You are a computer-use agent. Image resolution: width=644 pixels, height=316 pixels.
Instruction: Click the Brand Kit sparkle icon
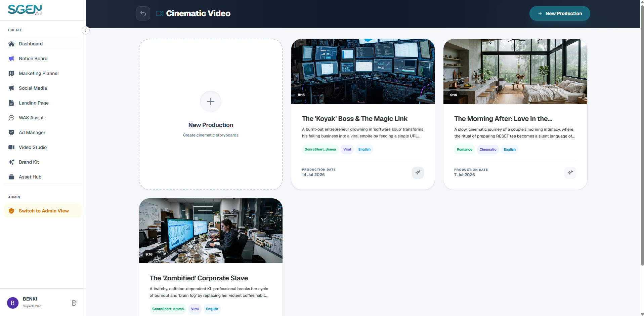pos(11,162)
